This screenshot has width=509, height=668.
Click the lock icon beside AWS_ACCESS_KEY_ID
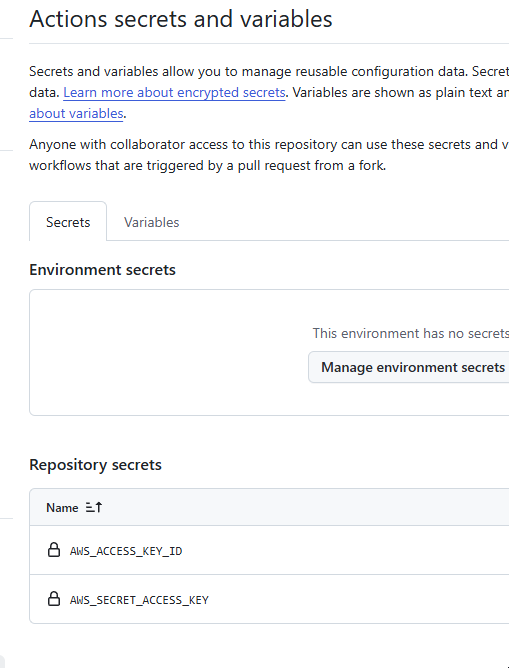coord(54,550)
